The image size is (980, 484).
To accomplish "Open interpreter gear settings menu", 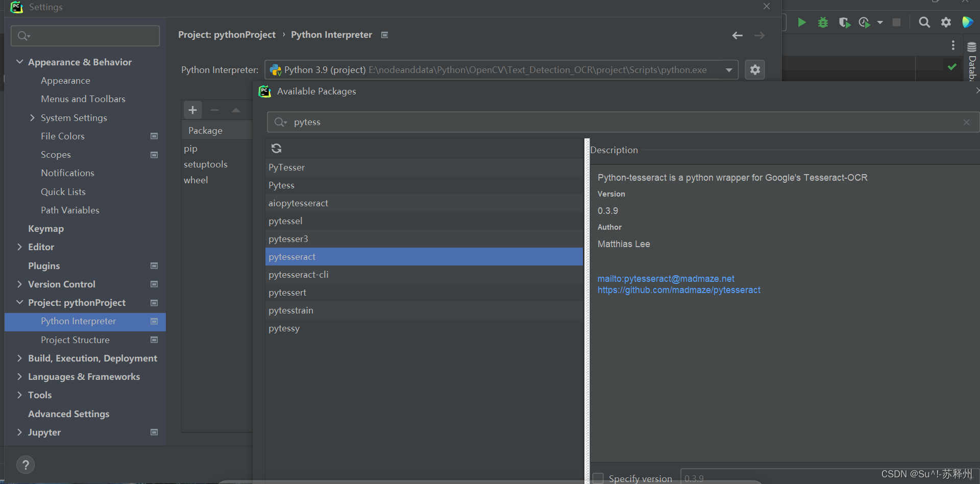I will 755,69.
